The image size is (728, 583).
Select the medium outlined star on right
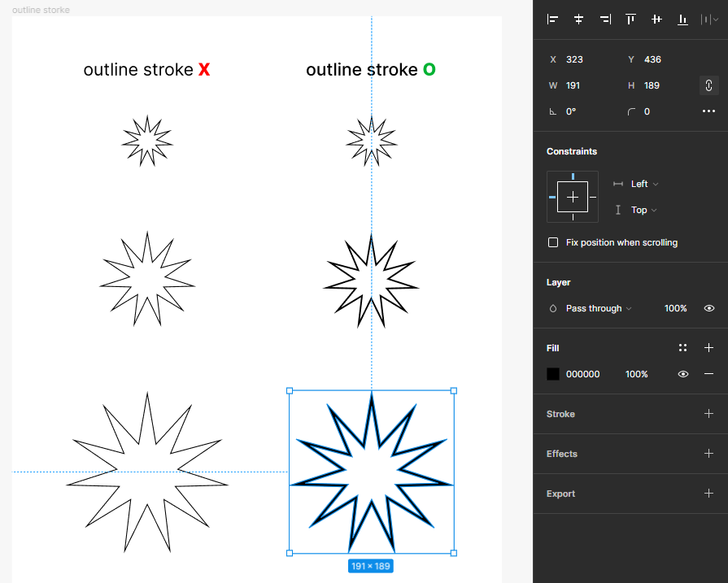click(372, 281)
